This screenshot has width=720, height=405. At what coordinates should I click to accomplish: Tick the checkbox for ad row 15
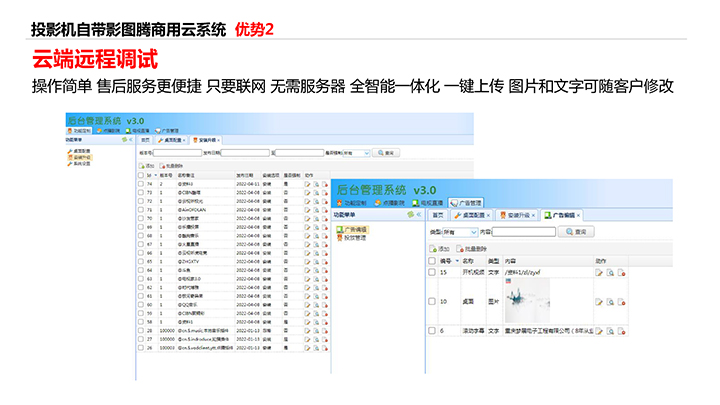pos(432,272)
